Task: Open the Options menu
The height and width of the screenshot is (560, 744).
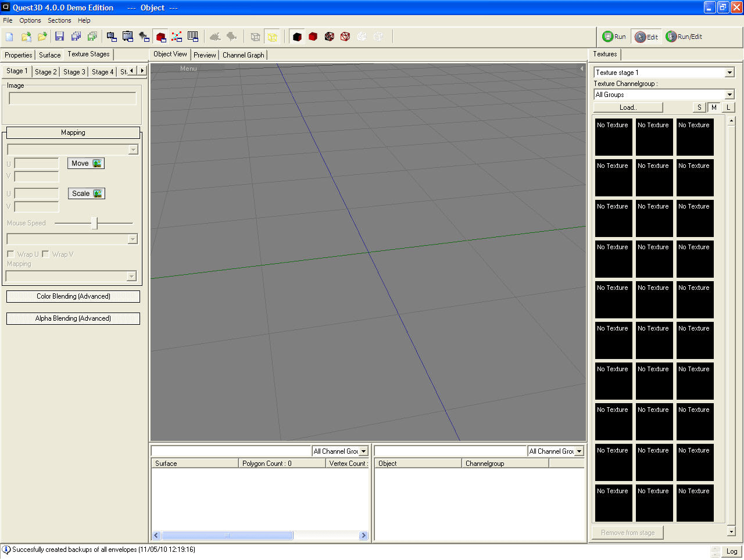Action: pos(30,20)
